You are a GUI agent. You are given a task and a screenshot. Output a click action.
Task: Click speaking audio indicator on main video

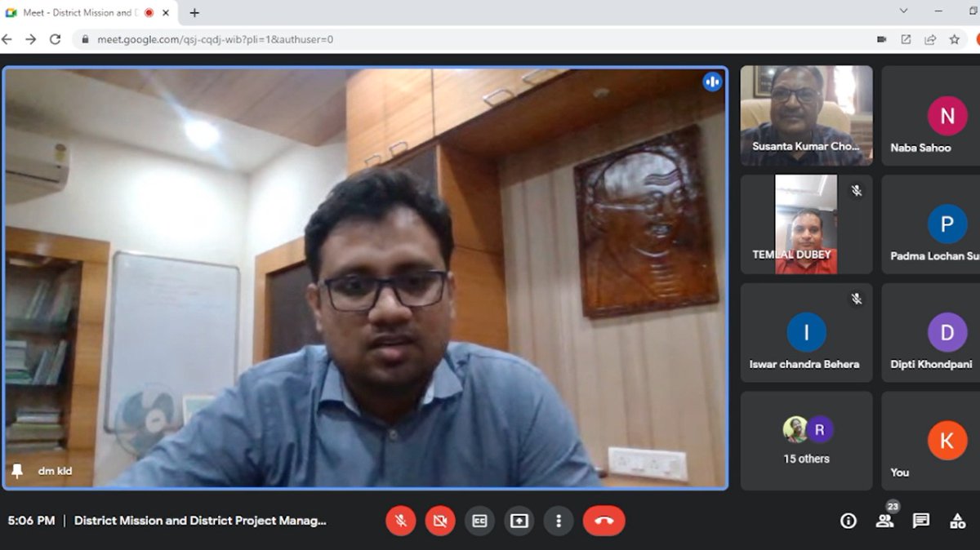(712, 82)
